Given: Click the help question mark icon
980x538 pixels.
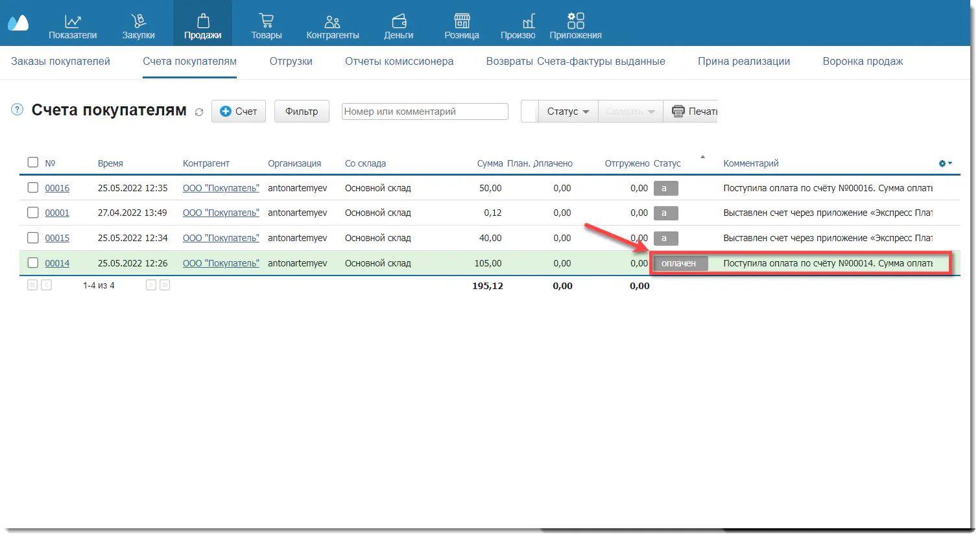Looking at the screenshot, I should pyautogui.click(x=18, y=110).
